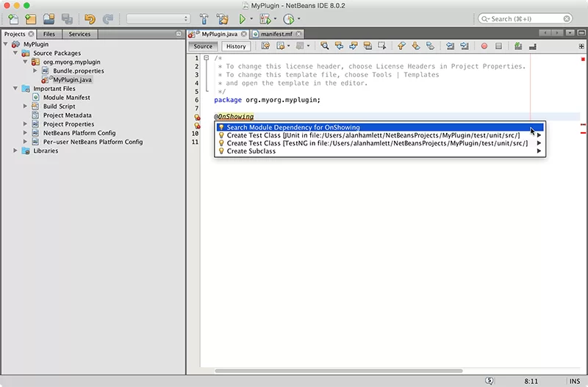Expand the Bundle.properties node

[x=35, y=70]
